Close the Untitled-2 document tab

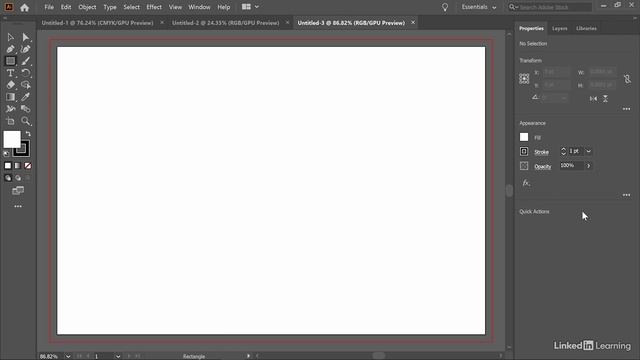coord(287,22)
